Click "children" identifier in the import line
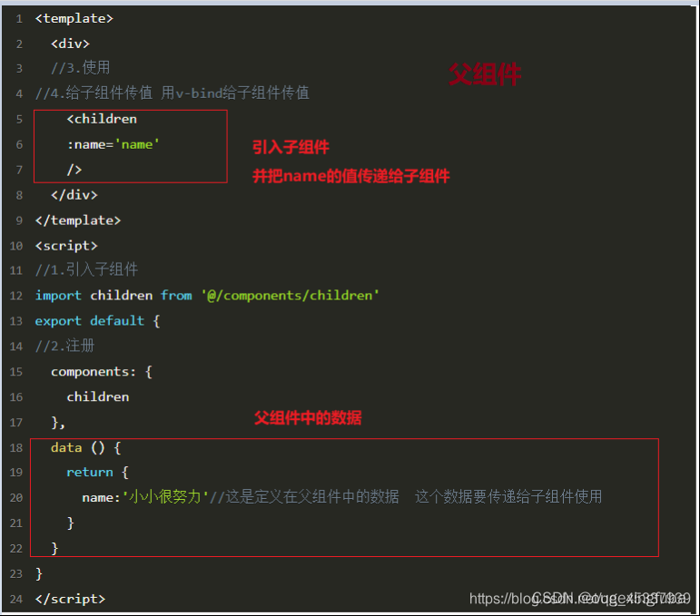700x616 pixels. tap(122, 295)
